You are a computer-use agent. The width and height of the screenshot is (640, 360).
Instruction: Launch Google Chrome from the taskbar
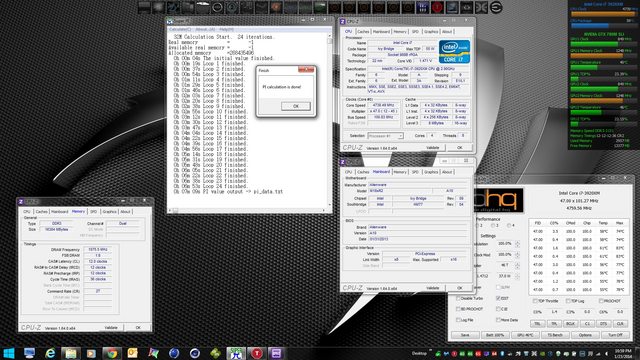[x=112, y=353]
